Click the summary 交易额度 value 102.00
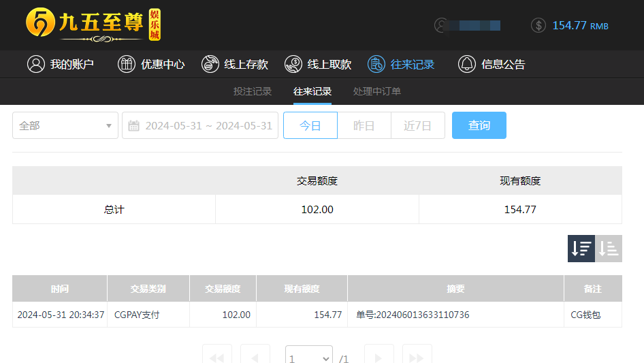The width and height of the screenshot is (644, 363). click(x=317, y=210)
